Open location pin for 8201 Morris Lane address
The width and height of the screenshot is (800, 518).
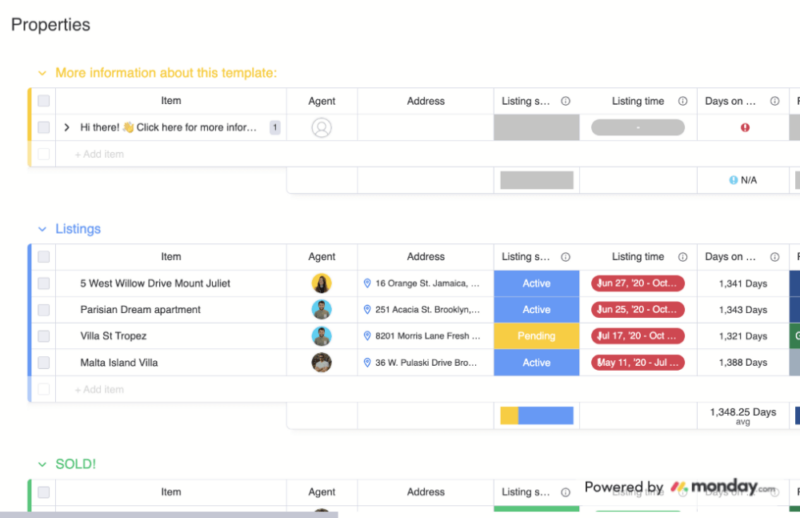(x=367, y=336)
